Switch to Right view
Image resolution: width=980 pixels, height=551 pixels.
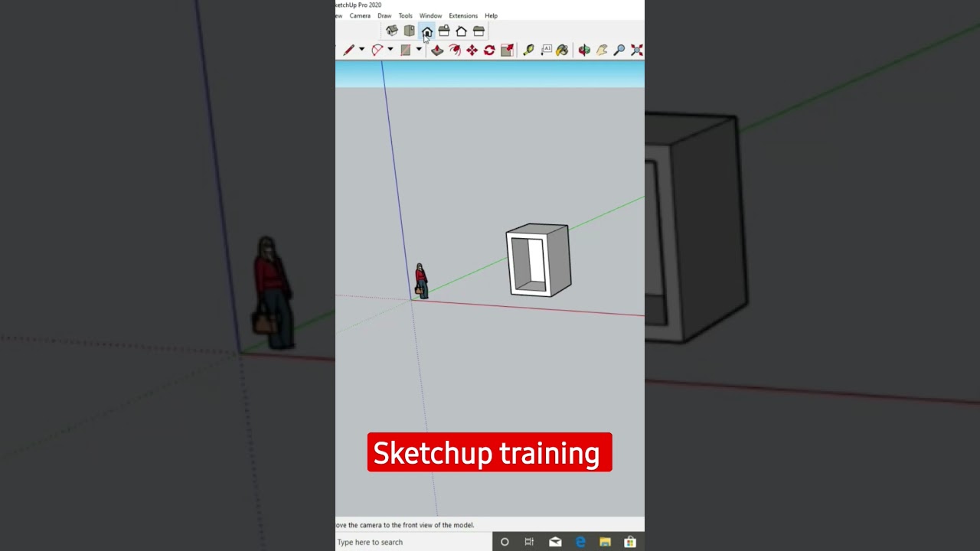click(444, 31)
